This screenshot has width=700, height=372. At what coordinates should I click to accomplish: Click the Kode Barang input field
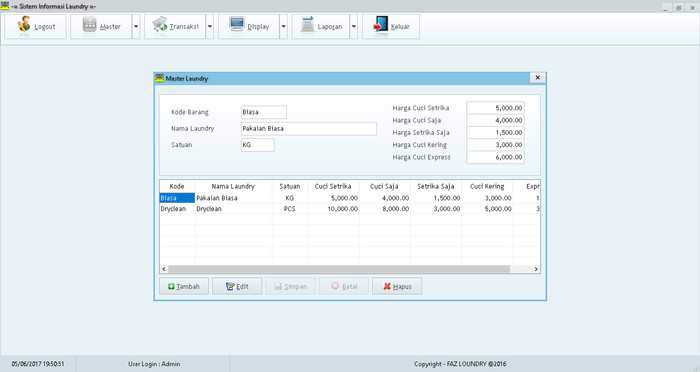coord(264,112)
